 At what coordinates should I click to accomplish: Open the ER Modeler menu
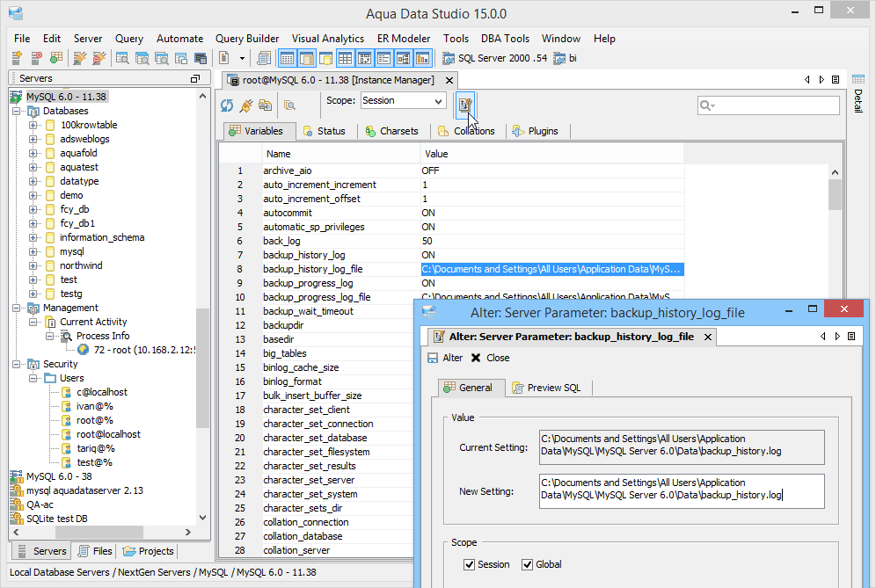pyautogui.click(x=404, y=39)
